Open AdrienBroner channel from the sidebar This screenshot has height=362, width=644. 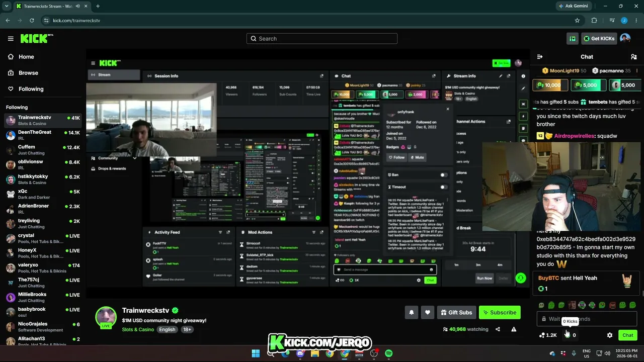(x=43, y=209)
